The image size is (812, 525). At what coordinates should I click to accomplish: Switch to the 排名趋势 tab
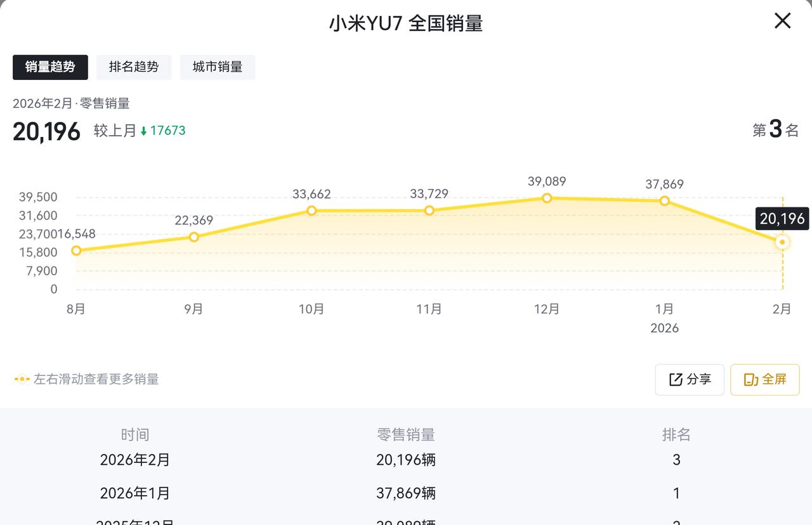(x=134, y=67)
